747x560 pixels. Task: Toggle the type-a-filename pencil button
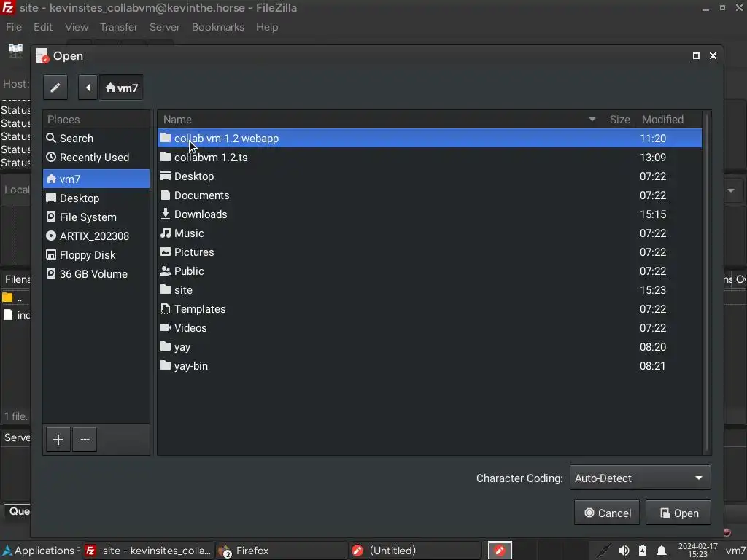pyautogui.click(x=55, y=87)
